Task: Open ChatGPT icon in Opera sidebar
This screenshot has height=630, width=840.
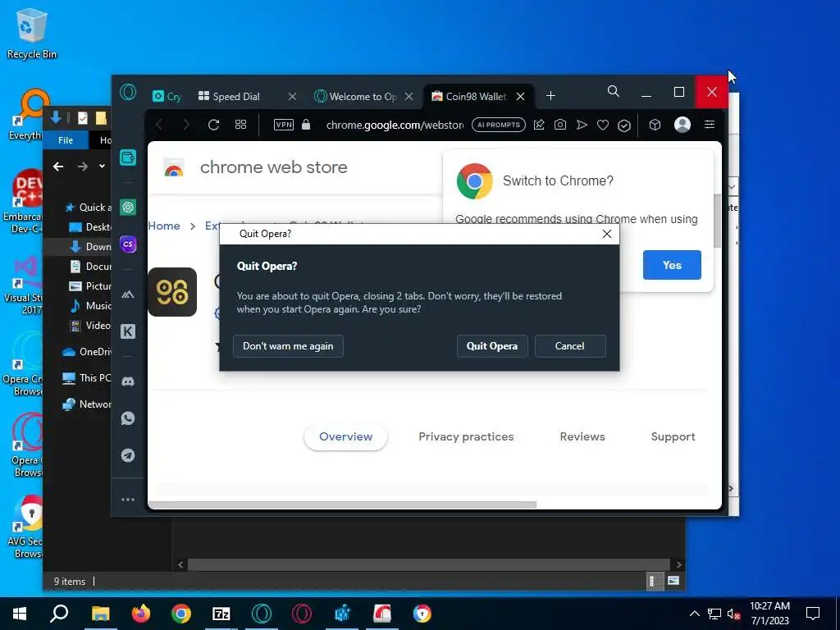Action: [x=128, y=207]
